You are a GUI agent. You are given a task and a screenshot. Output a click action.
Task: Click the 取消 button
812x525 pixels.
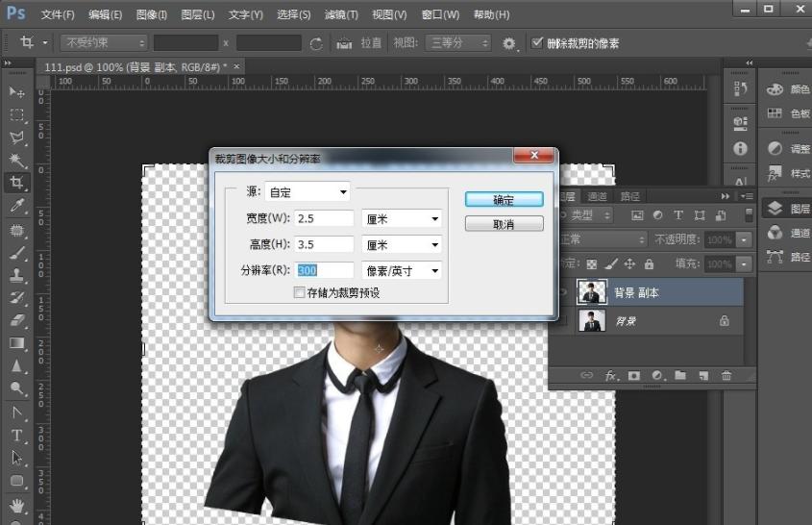click(x=504, y=224)
